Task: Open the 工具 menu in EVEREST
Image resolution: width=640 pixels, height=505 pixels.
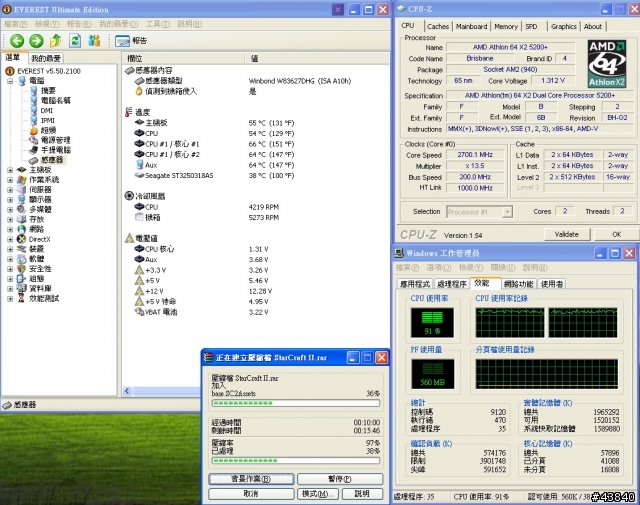Action: 158,24
